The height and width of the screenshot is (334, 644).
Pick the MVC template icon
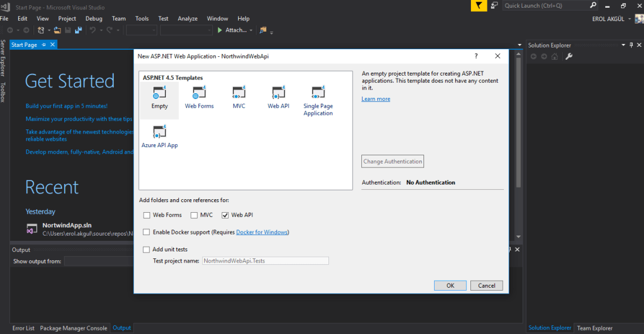[239, 93]
